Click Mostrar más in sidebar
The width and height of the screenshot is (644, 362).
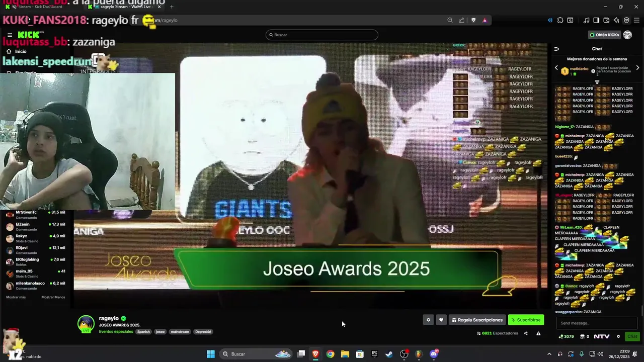point(16,297)
